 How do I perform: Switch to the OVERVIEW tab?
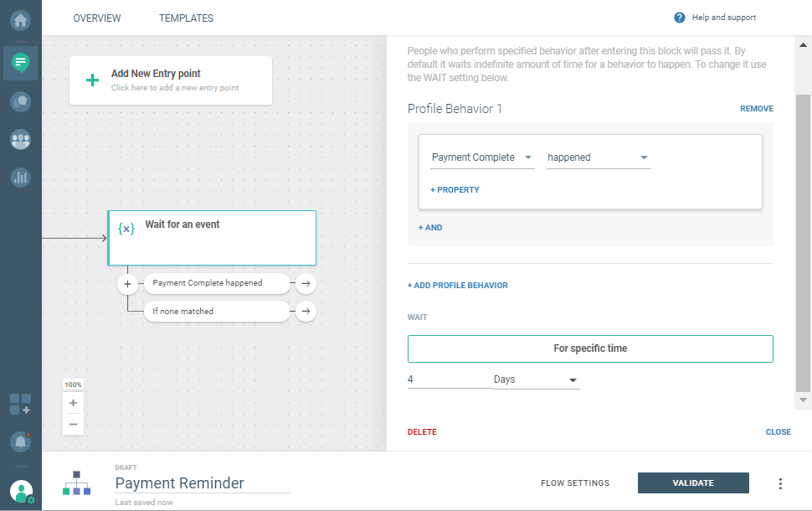(x=96, y=18)
